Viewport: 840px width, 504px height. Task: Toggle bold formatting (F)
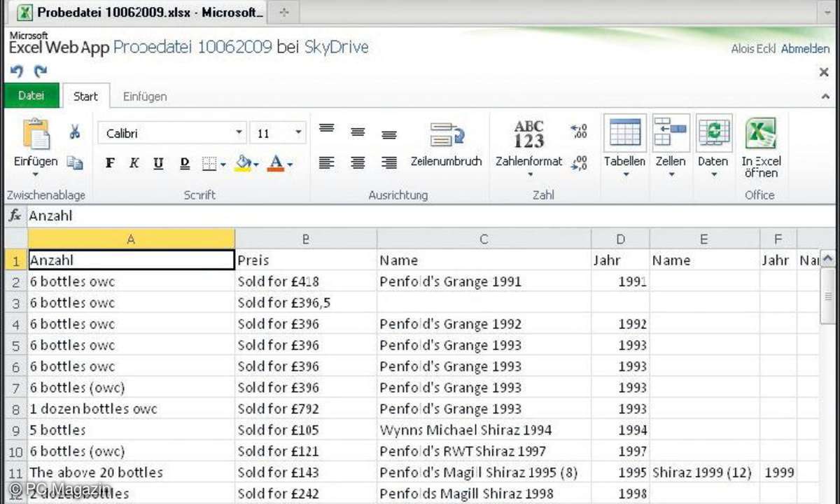tap(110, 163)
